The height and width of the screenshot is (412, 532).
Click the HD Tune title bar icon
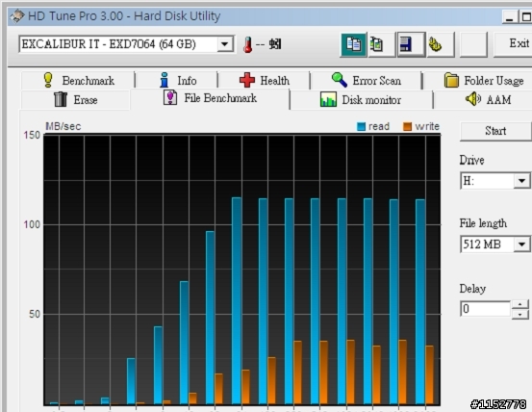point(17,16)
